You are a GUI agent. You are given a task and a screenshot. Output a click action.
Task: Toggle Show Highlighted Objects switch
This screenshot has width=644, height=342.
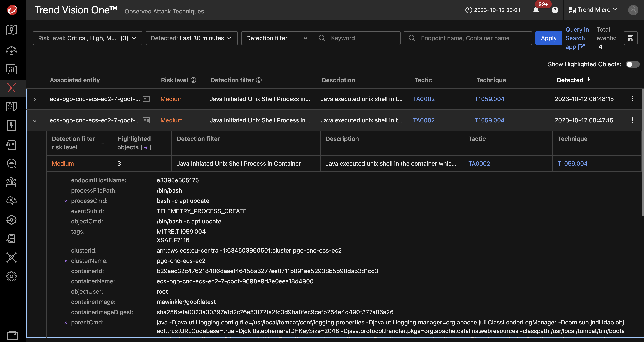coord(632,64)
